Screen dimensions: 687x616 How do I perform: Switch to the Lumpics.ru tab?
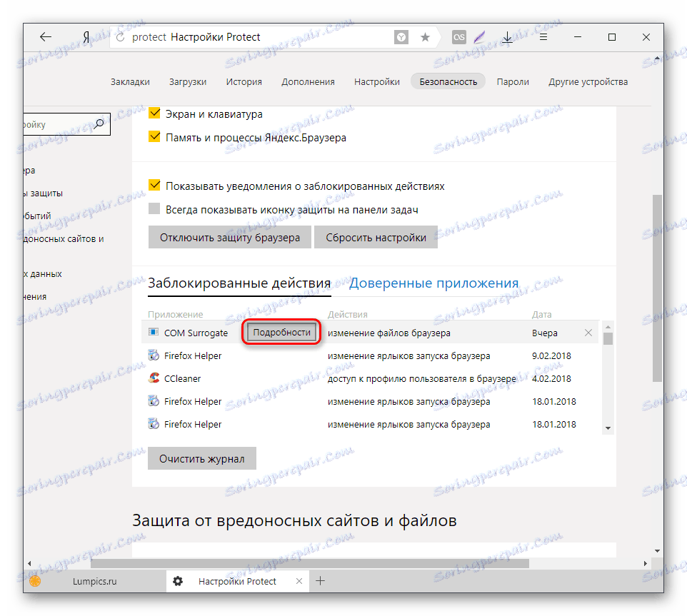click(x=95, y=581)
